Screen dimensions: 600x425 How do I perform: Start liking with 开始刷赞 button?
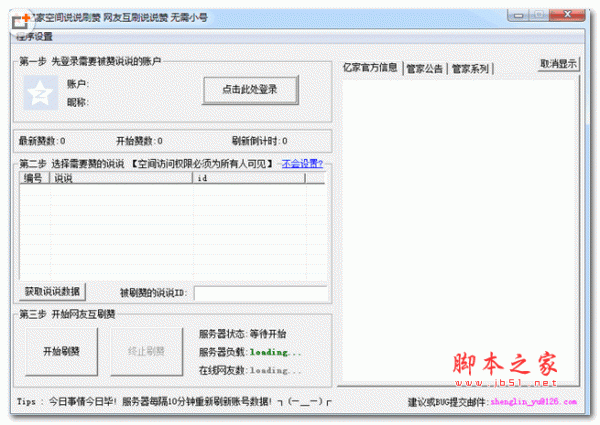click(x=61, y=351)
